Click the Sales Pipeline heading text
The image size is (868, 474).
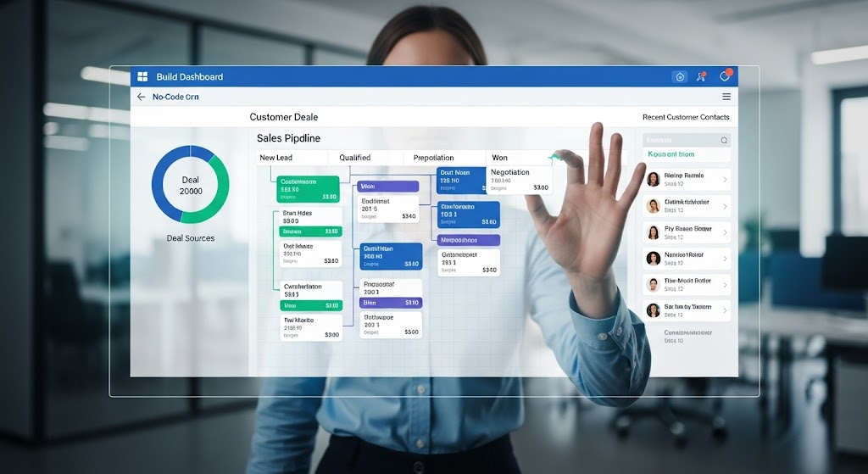288,138
